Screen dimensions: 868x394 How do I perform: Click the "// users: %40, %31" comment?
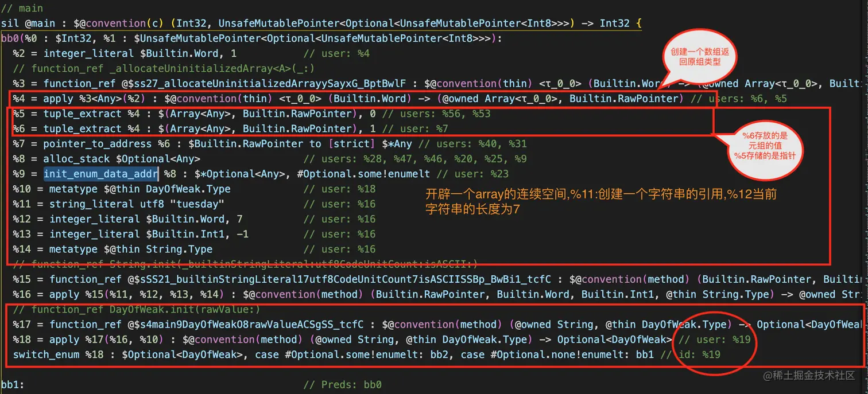point(472,143)
